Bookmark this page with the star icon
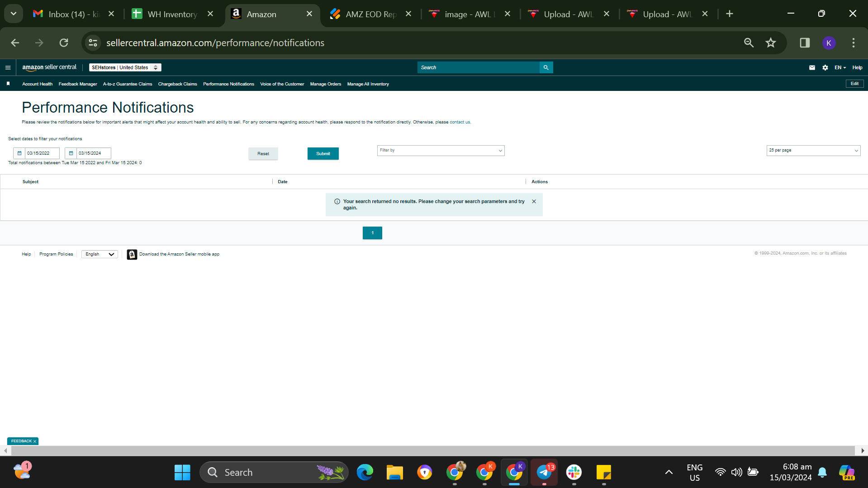This screenshot has height=488, width=868. tap(771, 43)
